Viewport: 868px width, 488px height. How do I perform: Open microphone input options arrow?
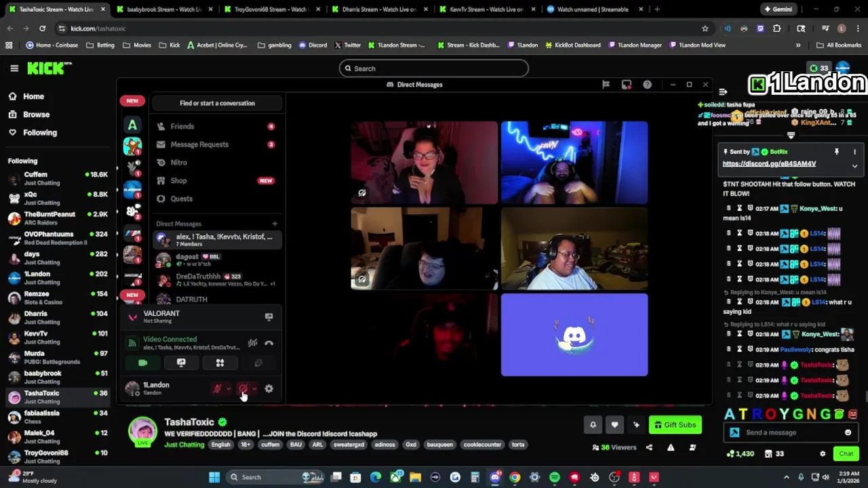click(229, 389)
